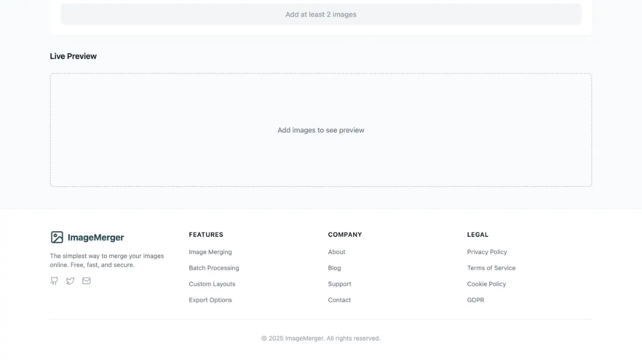642x364 pixels.
Task: Open Terms of Service link
Action: tap(491, 268)
